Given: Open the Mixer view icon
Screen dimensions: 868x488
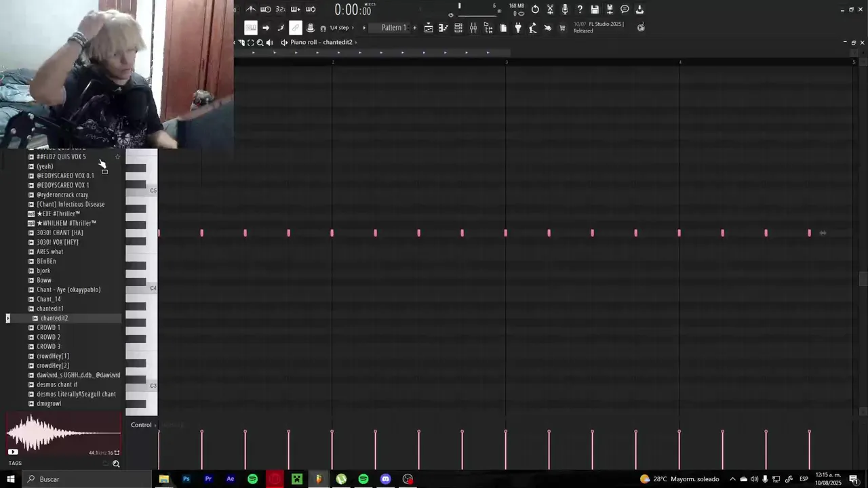Looking at the screenshot, I should (473, 28).
